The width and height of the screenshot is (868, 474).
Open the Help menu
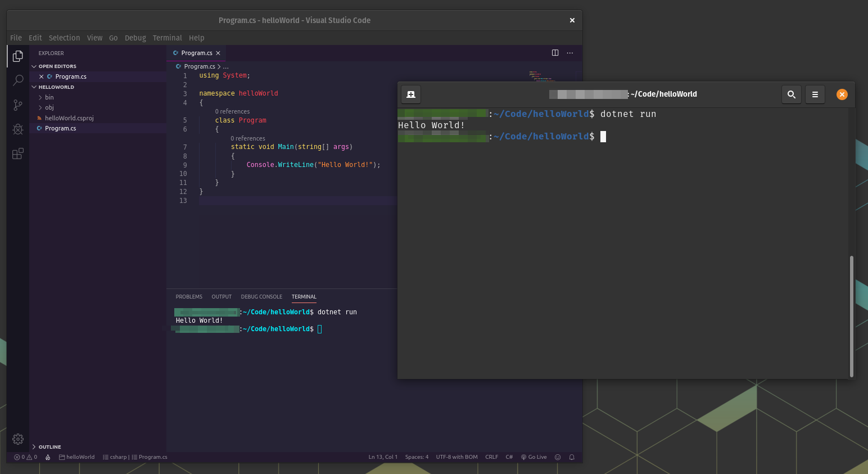tap(197, 38)
